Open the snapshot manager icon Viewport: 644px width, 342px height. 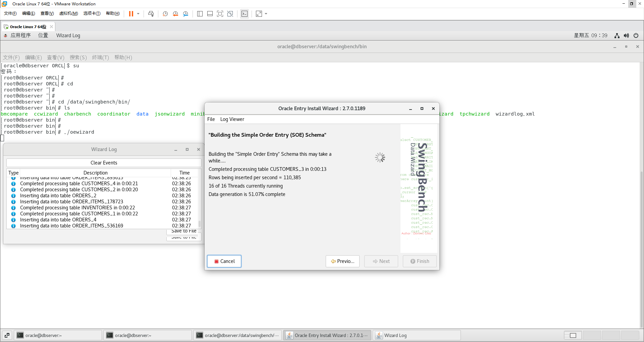(x=185, y=14)
